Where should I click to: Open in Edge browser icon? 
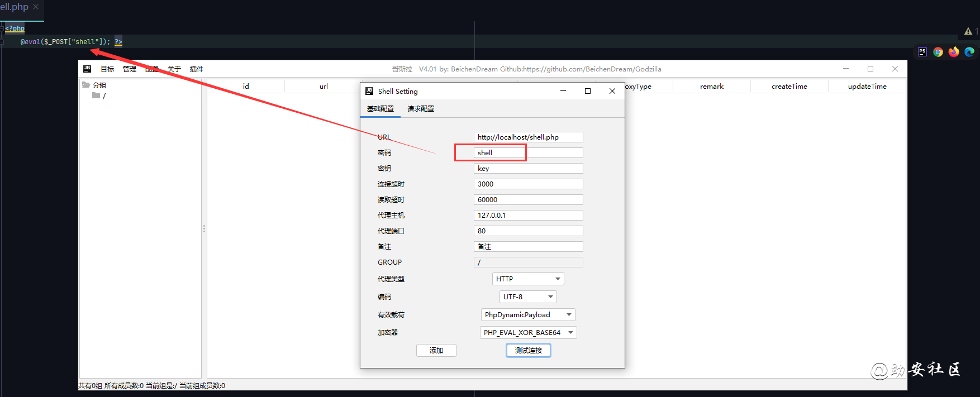[x=969, y=52]
